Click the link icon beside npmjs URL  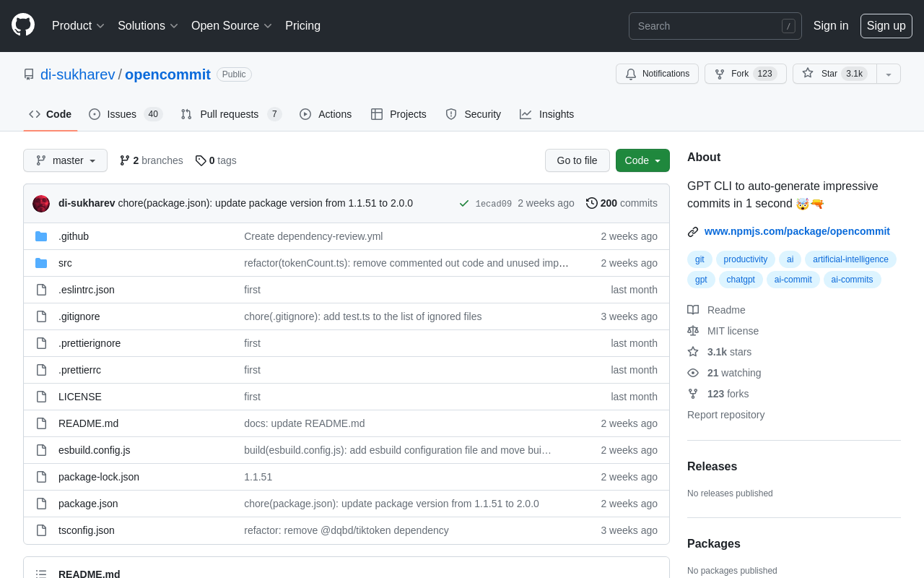(x=693, y=232)
